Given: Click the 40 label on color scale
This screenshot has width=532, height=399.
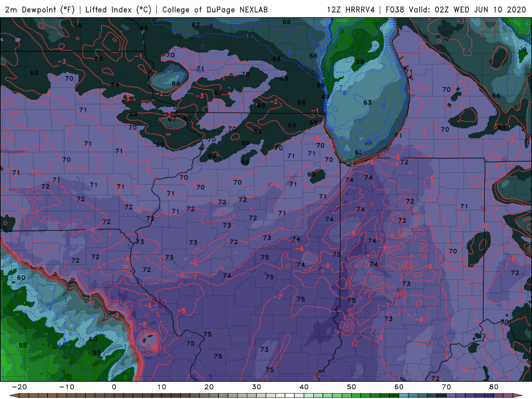Looking at the screenshot, I should pyautogui.click(x=304, y=387).
